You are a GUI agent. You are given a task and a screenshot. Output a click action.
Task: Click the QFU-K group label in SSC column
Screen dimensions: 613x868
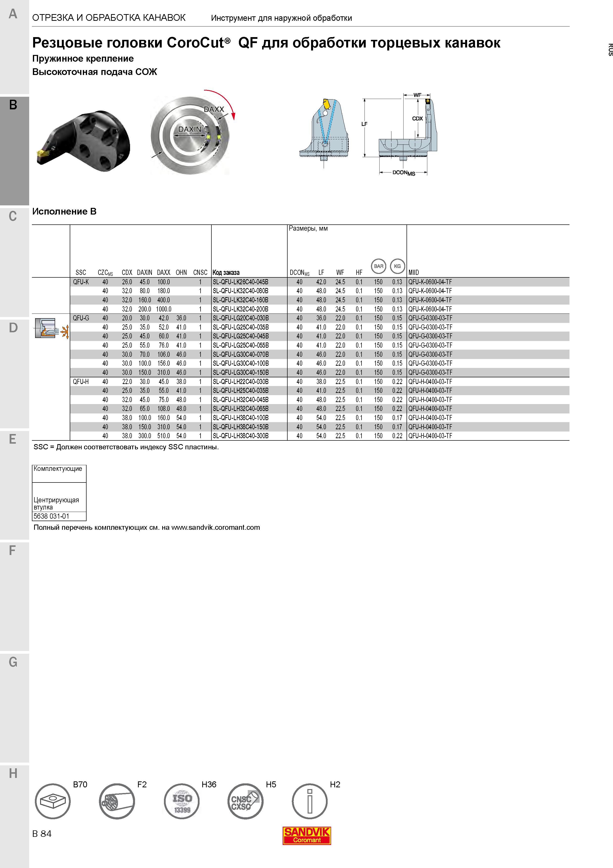pos(81,282)
